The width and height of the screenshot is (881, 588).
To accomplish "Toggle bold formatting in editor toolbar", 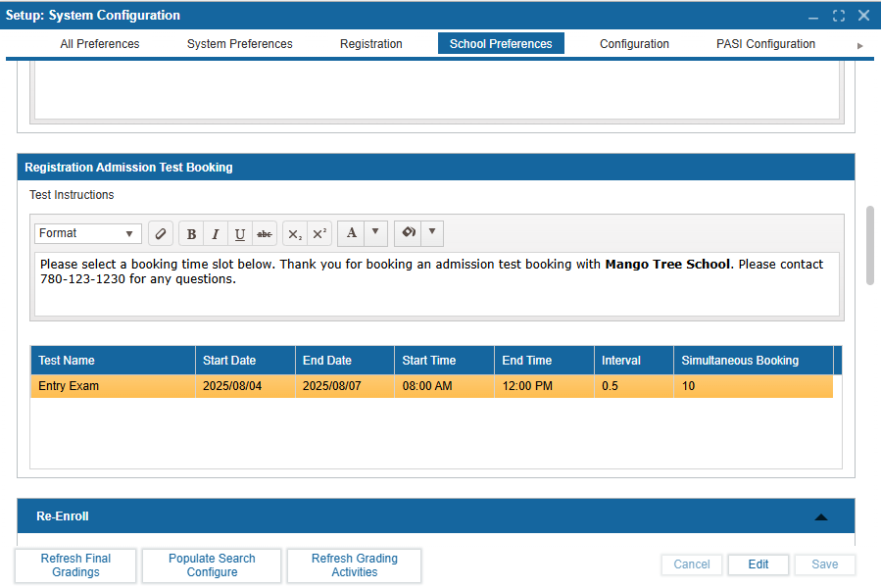I will tap(191, 234).
